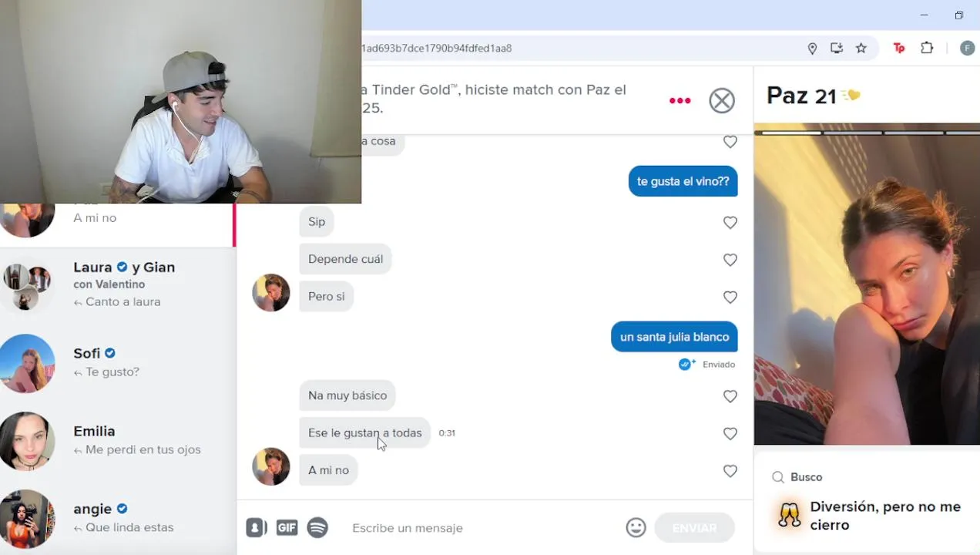Jump to the next photo segment on Paz's profile bar
This screenshot has width=980, height=555.
point(853,133)
